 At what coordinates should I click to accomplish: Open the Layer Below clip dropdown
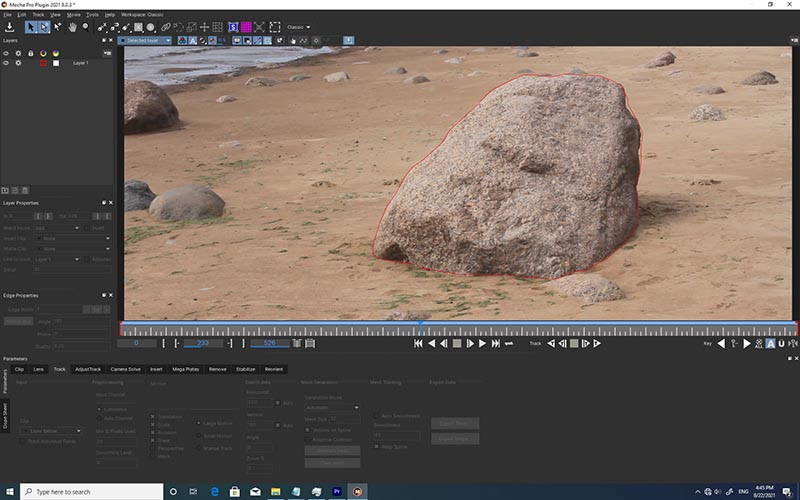point(51,431)
